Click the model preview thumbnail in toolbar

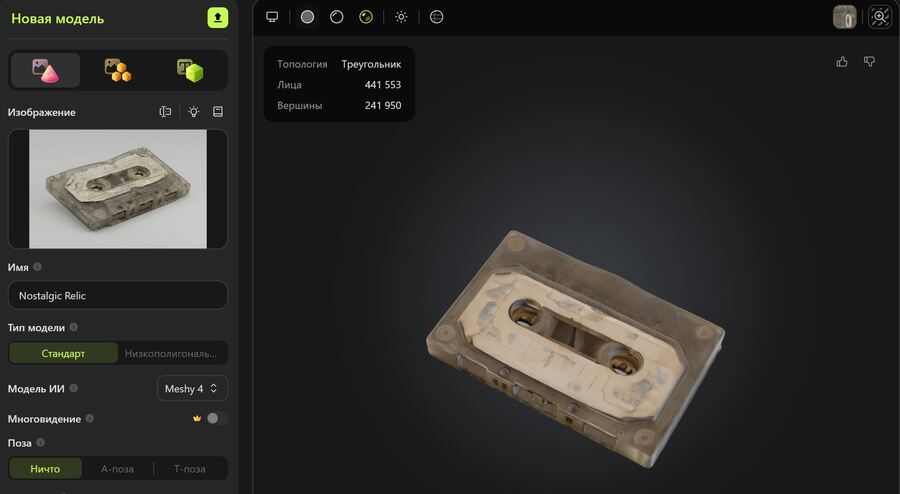pyautogui.click(x=845, y=17)
